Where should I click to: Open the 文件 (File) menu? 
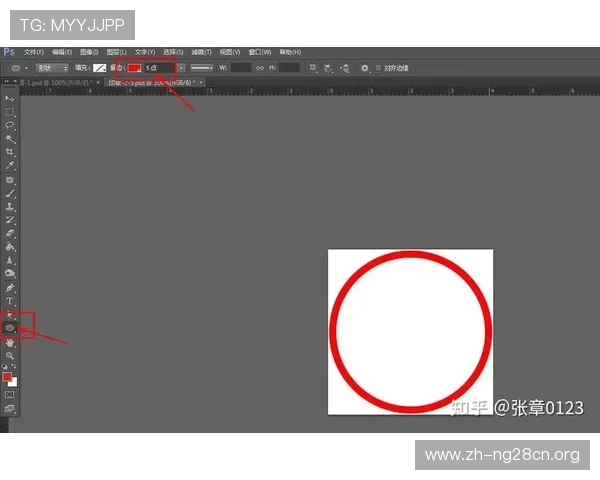click(x=33, y=51)
